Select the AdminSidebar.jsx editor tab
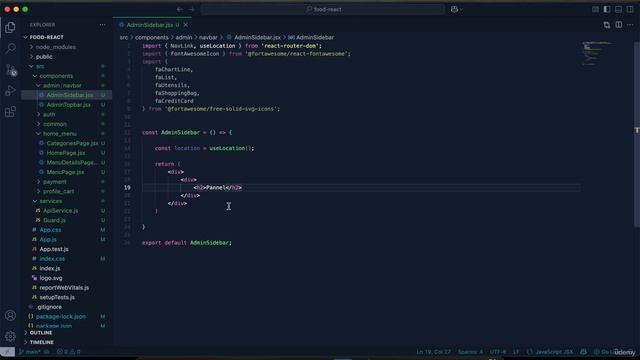640x360 pixels. [152, 25]
